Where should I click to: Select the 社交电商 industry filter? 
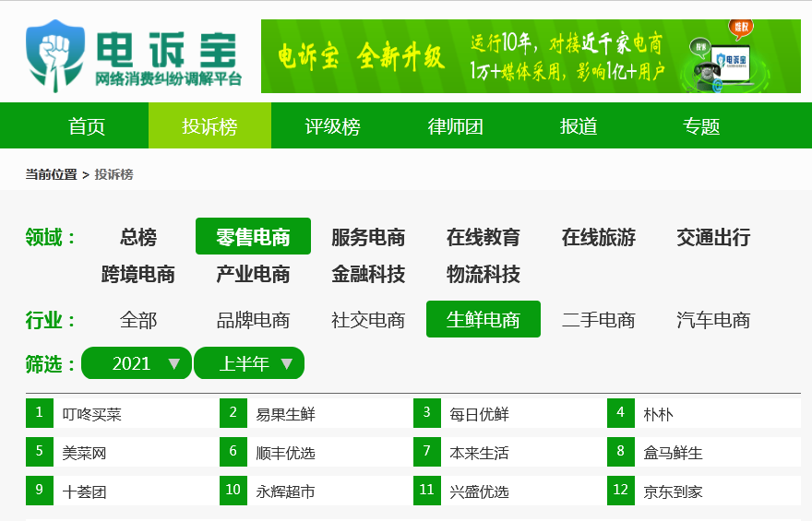pyautogui.click(x=368, y=320)
